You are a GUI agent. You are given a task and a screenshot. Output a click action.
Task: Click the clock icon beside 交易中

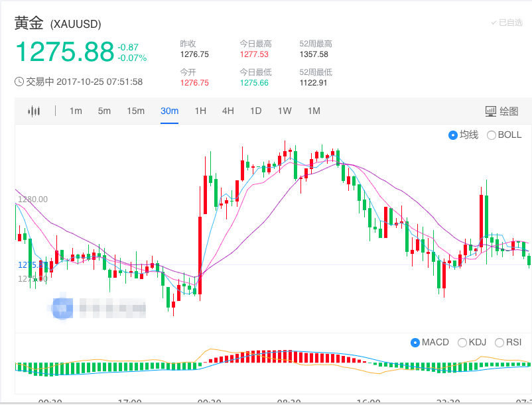(x=19, y=82)
